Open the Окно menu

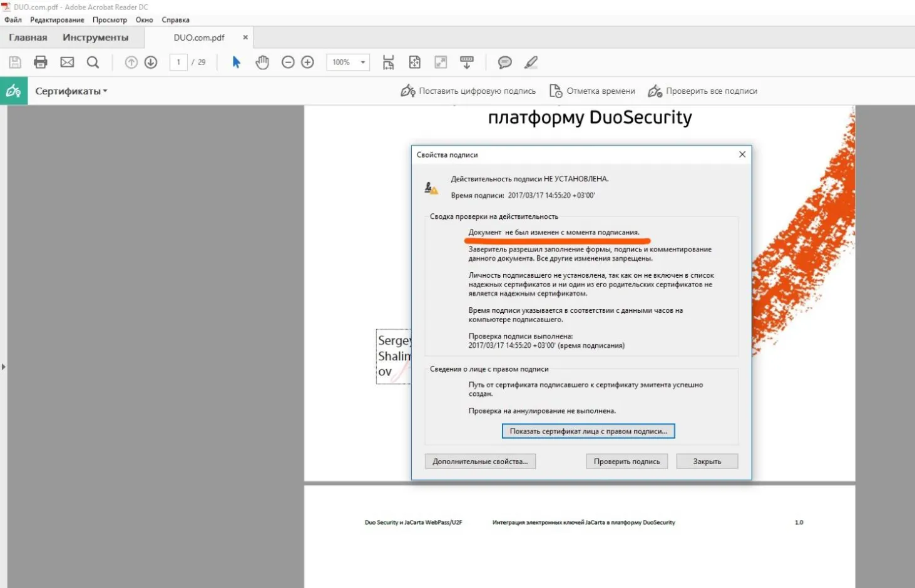click(145, 19)
